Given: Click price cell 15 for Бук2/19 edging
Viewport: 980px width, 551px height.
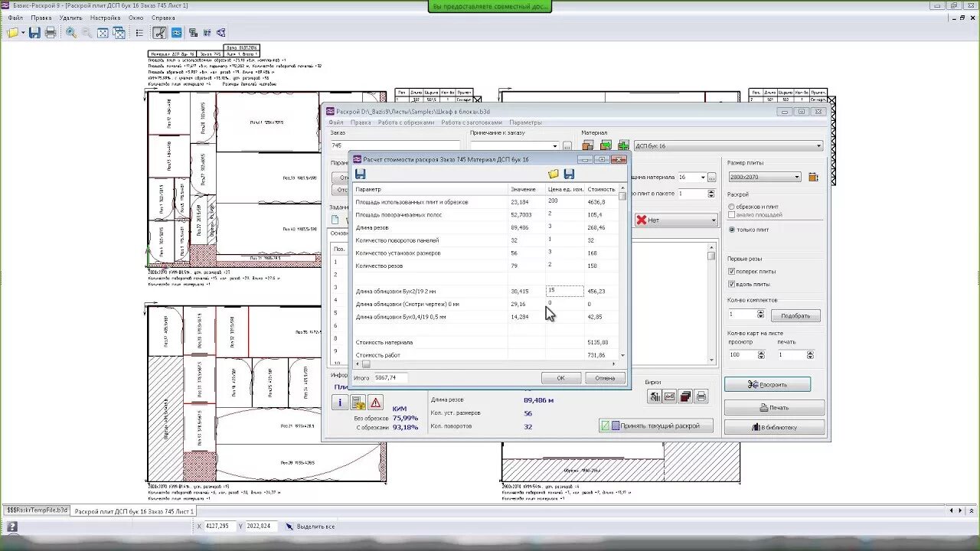Looking at the screenshot, I should 564,291.
